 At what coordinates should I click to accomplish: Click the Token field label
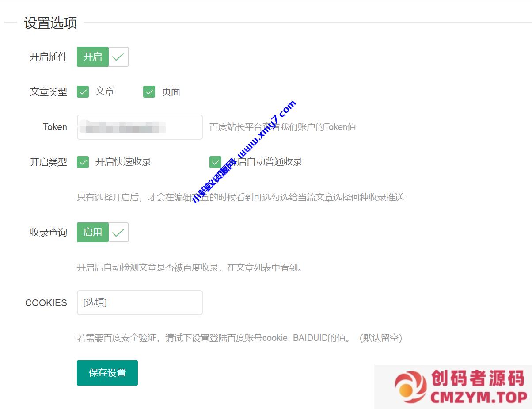tap(55, 127)
